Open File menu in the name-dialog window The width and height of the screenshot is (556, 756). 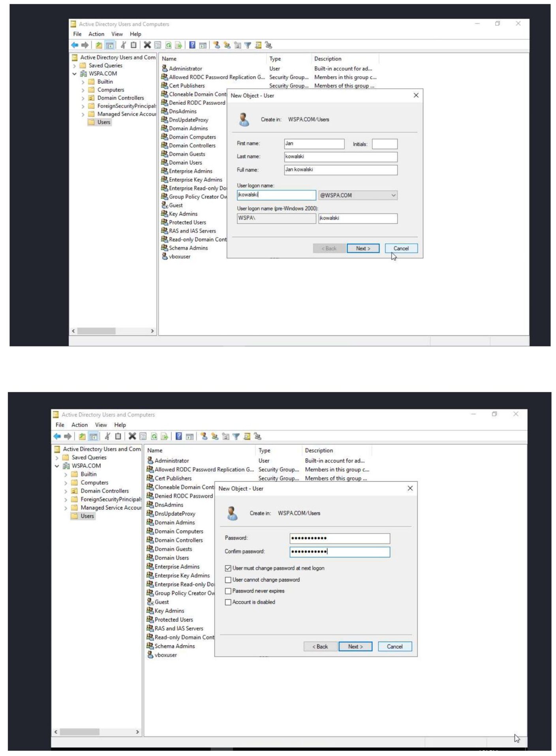tap(77, 34)
